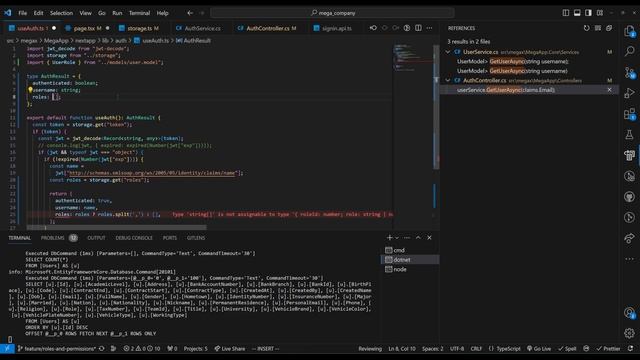Collapse UserService.cs reference group
Image resolution: width=640 pixels, height=360 pixels.
tap(448, 52)
